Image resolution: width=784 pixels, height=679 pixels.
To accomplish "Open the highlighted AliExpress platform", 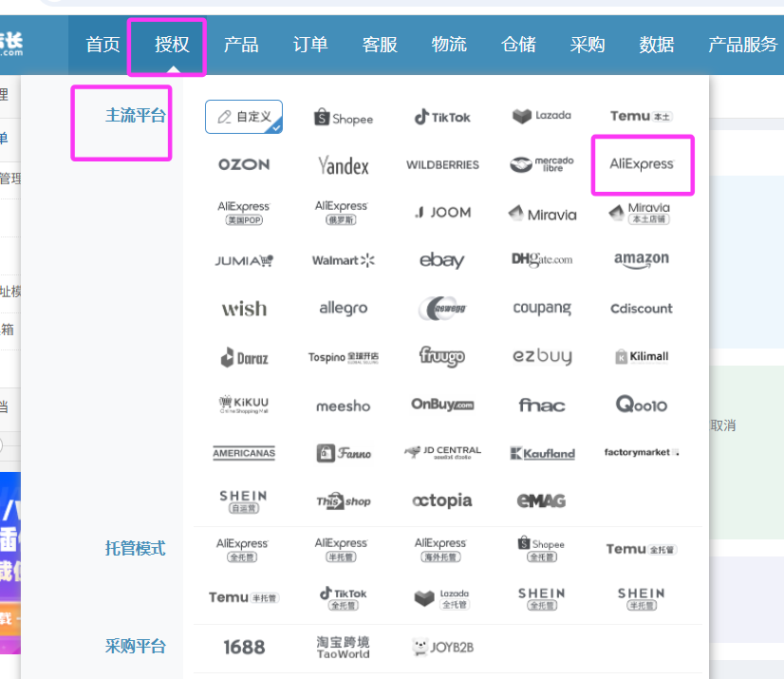I will click(x=642, y=164).
